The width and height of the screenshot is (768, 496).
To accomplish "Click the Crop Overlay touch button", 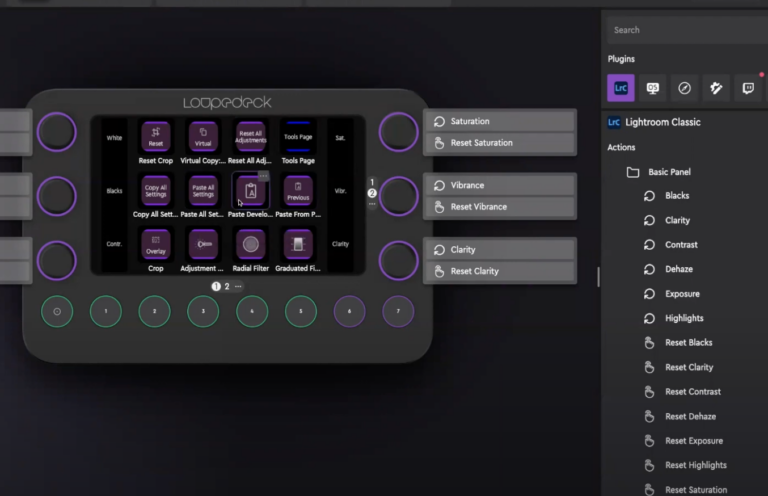I will point(156,244).
